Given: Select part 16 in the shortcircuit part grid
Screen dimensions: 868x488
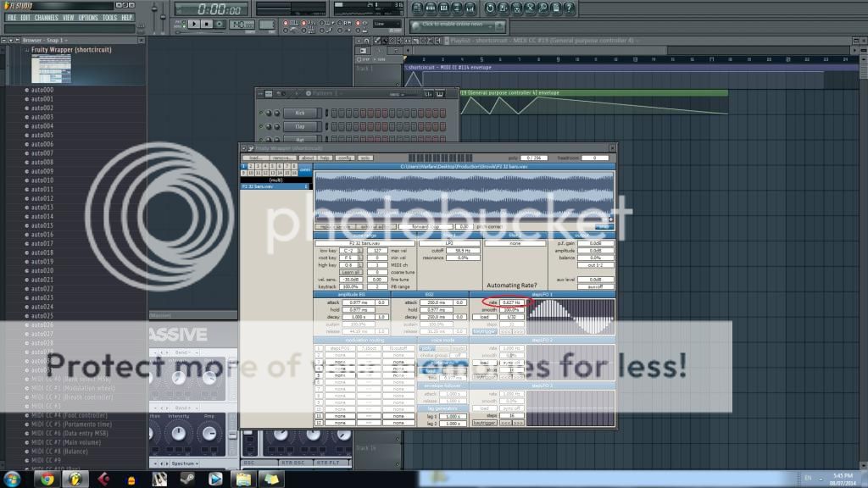Looking at the screenshot, I should 294,173.
